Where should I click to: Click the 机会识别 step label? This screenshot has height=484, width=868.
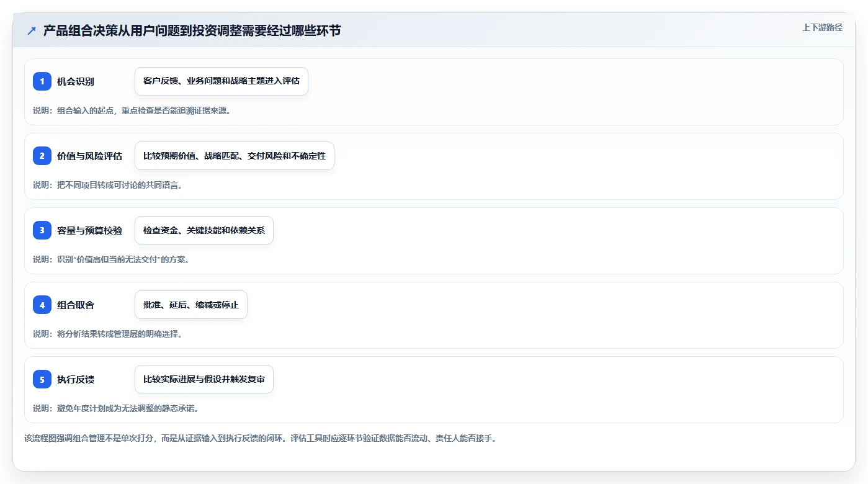76,81
